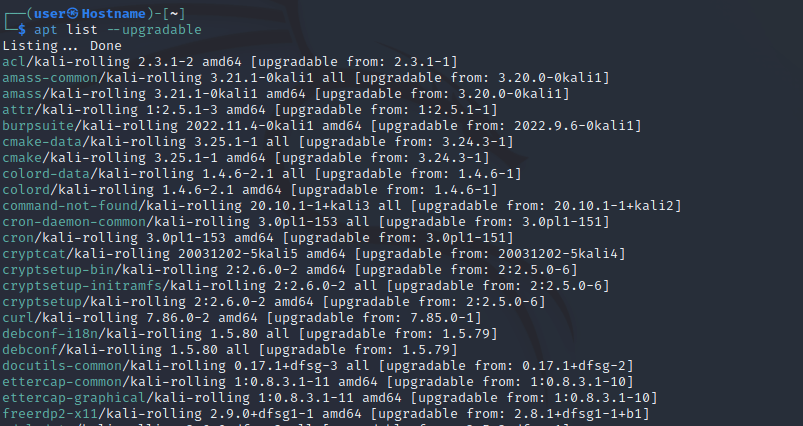This screenshot has width=803, height=426.
Task: Click the $ prompt symbol
Action: pyautogui.click(x=23, y=31)
